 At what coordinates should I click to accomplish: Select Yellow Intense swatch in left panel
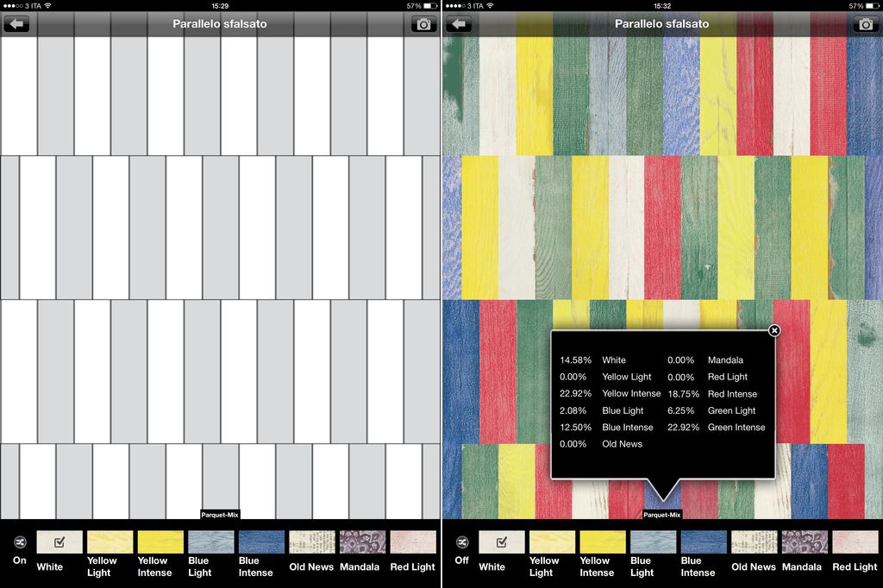pos(160,542)
